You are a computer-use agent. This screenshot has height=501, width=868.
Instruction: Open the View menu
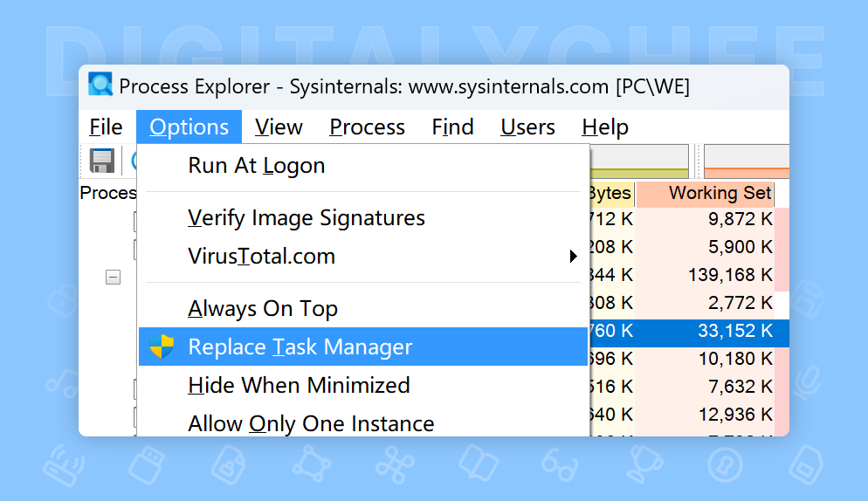pos(279,127)
